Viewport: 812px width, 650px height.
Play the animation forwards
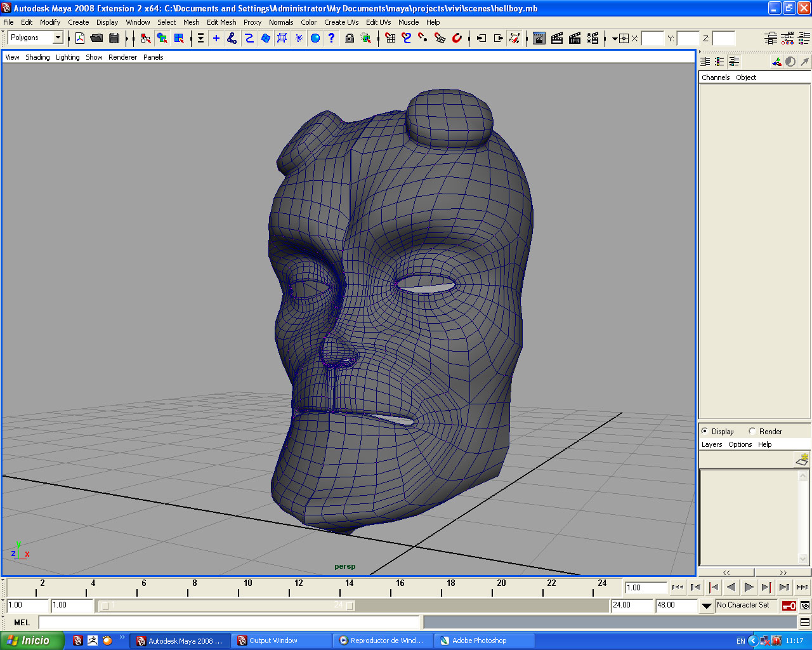[749, 588]
